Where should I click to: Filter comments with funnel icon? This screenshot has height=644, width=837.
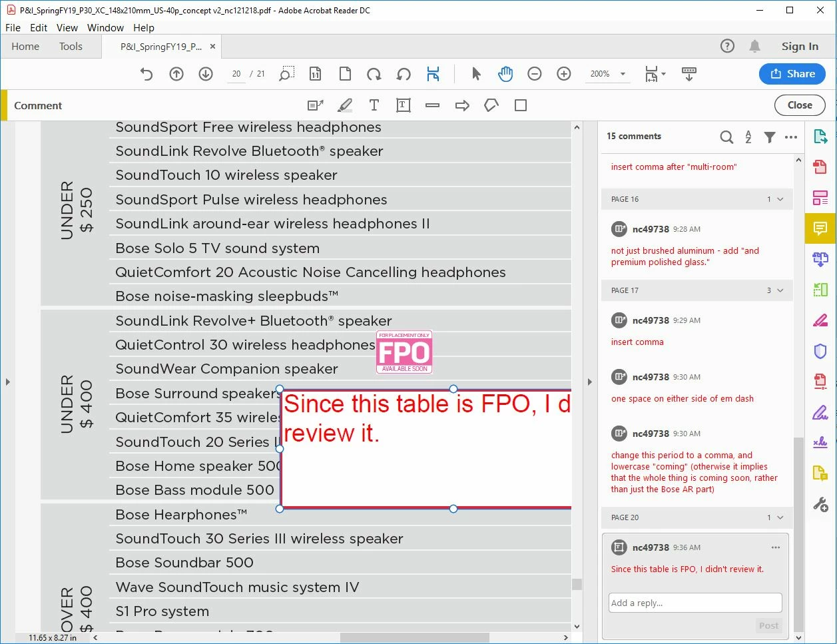770,137
